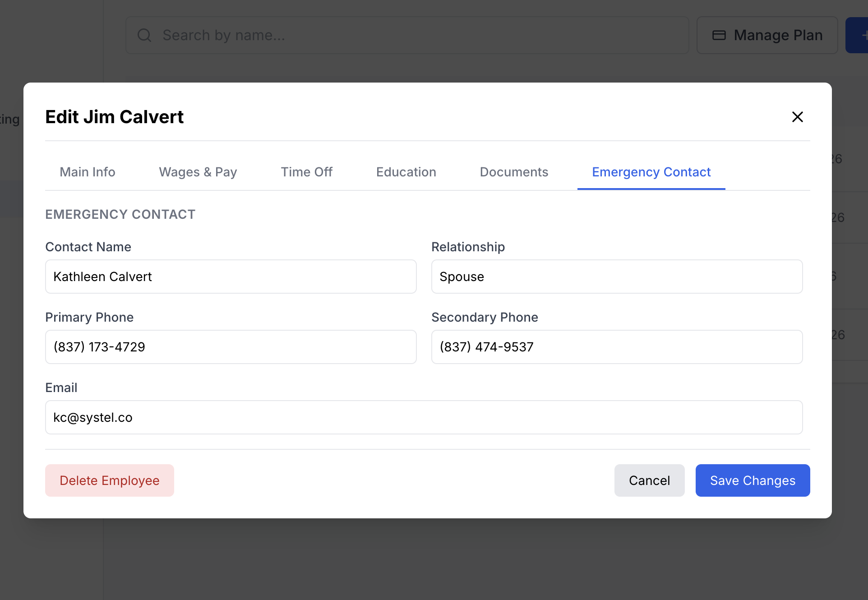The height and width of the screenshot is (600, 868).
Task: Click the Email input field
Action: (424, 417)
